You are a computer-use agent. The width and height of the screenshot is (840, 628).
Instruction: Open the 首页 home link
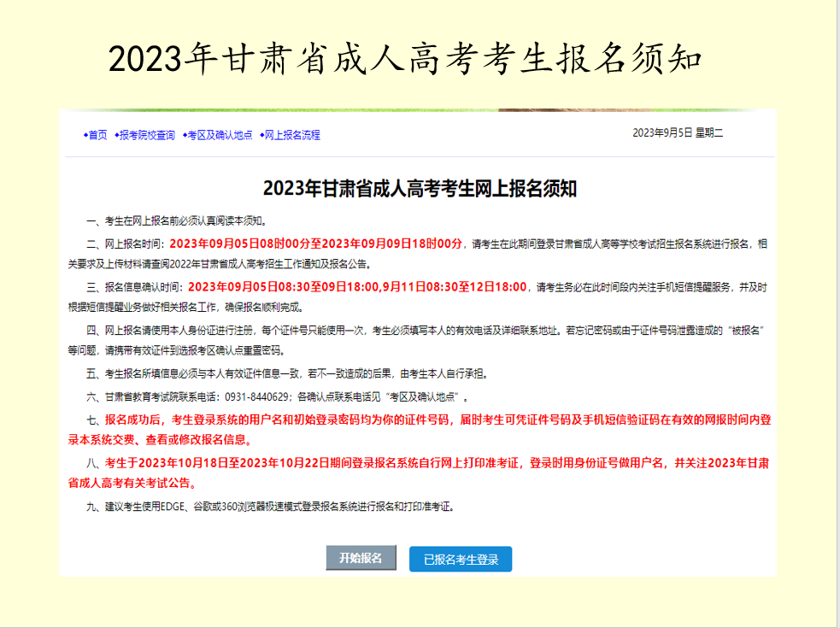98,135
